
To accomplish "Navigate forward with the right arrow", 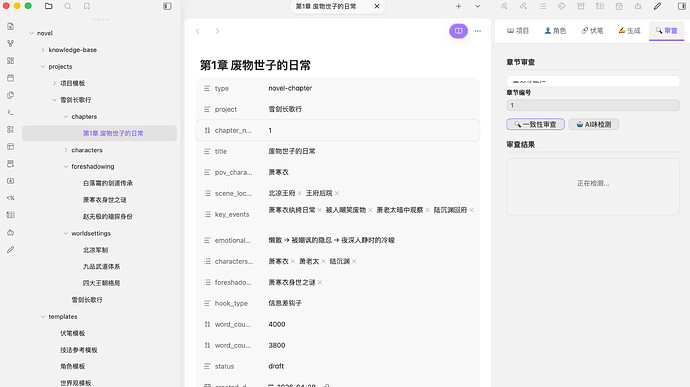I will click(x=217, y=31).
